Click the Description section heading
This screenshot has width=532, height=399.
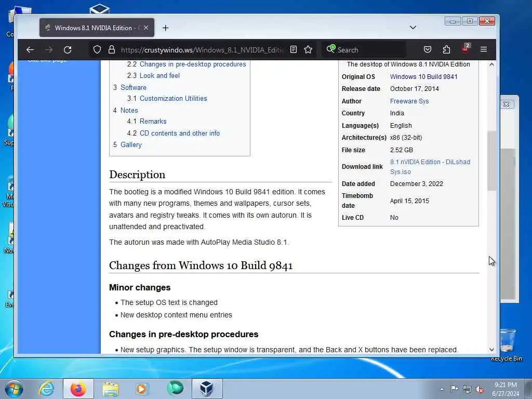pos(137,175)
